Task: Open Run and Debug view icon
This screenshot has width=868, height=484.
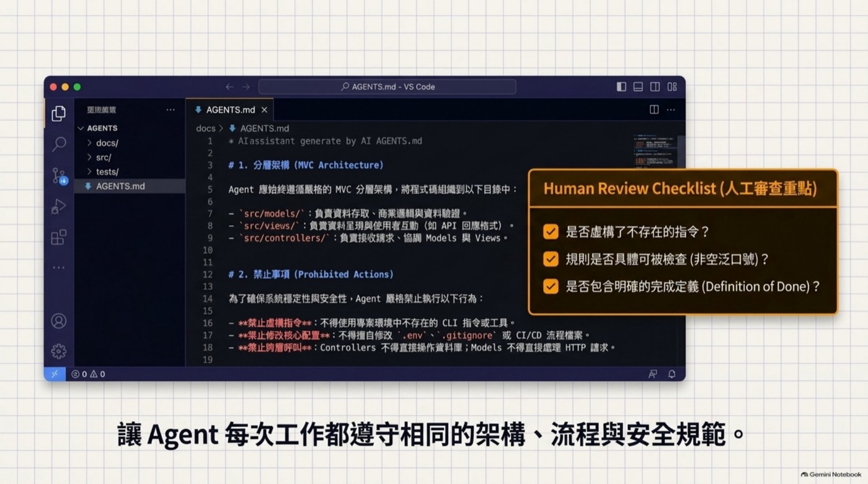Action: pyautogui.click(x=59, y=206)
